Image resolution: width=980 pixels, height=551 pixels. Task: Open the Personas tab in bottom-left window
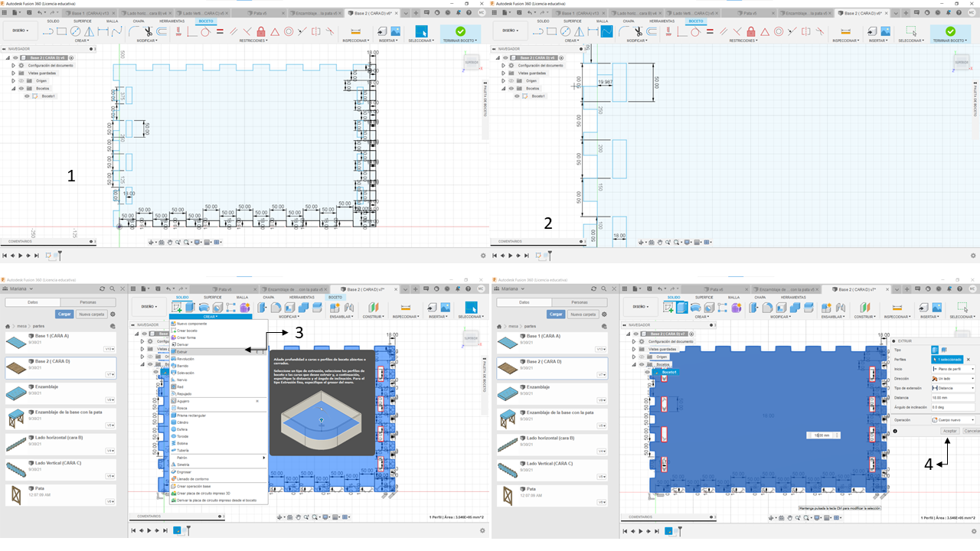pyautogui.click(x=87, y=303)
